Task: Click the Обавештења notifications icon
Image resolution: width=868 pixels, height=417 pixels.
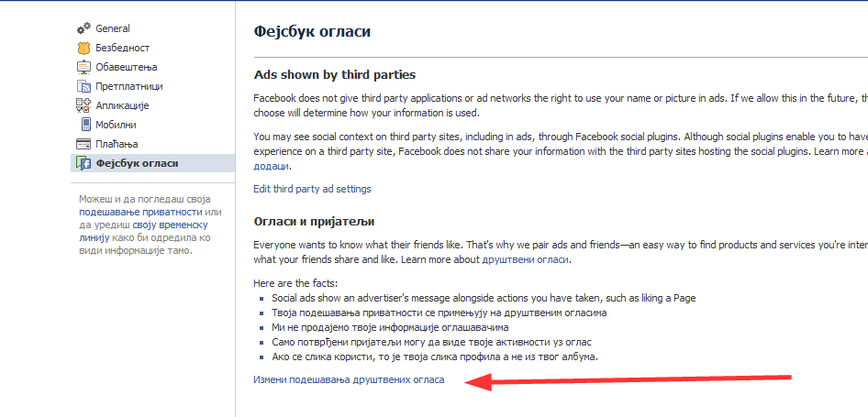Action: (83, 67)
